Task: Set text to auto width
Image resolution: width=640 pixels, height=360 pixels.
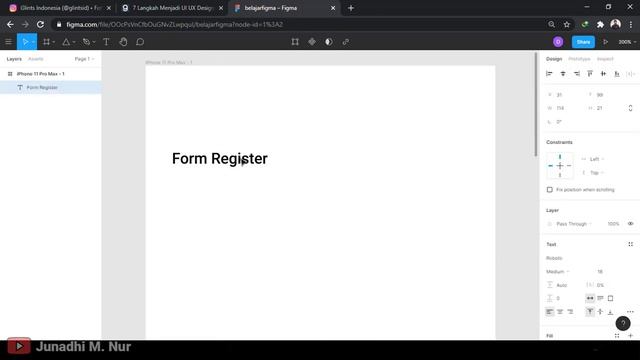Action: tap(590, 298)
